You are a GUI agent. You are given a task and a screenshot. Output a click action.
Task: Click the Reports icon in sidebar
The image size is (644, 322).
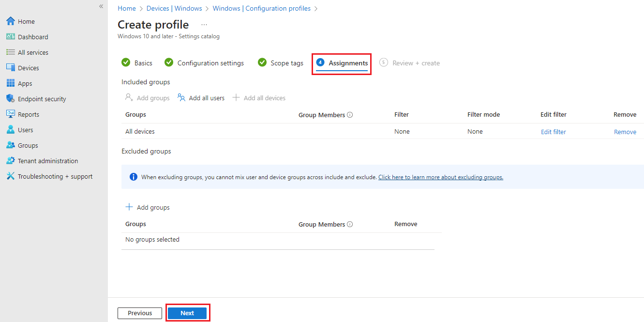(x=11, y=114)
